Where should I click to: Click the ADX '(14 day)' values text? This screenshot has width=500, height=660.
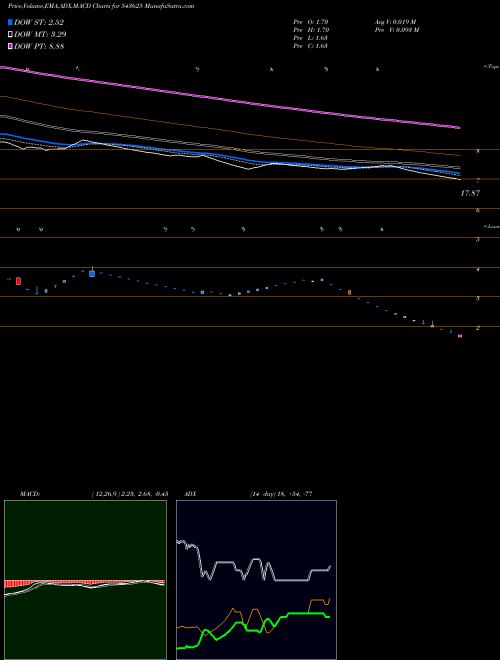click(280, 494)
